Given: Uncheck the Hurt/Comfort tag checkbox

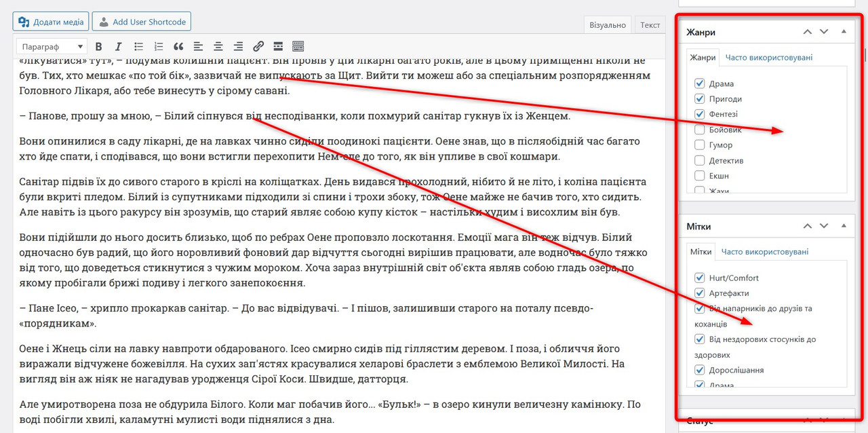Looking at the screenshot, I should tap(700, 278).
